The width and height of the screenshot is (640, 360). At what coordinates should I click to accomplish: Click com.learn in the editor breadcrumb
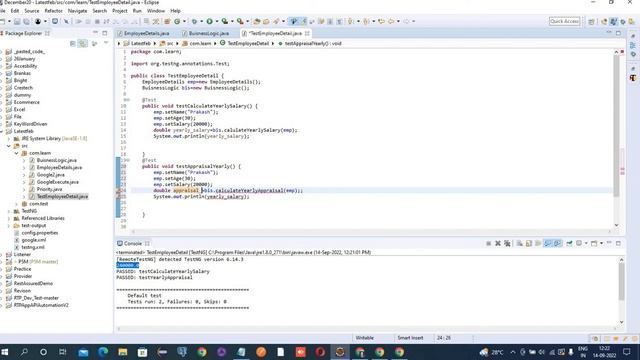(x=200, y=43)
